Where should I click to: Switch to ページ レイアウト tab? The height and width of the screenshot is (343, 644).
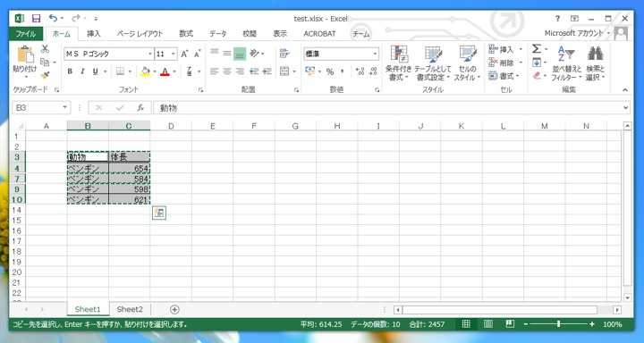coord(140,34)
